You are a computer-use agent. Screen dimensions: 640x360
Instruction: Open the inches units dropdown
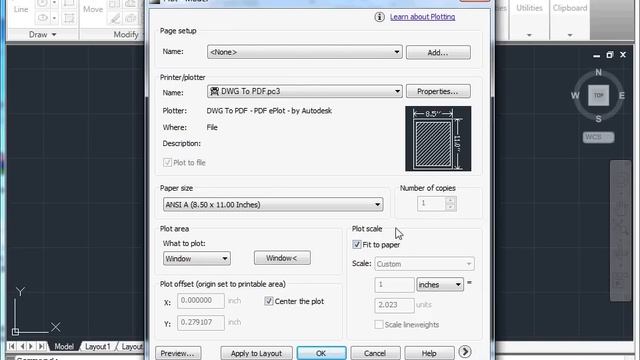(440, 284)
